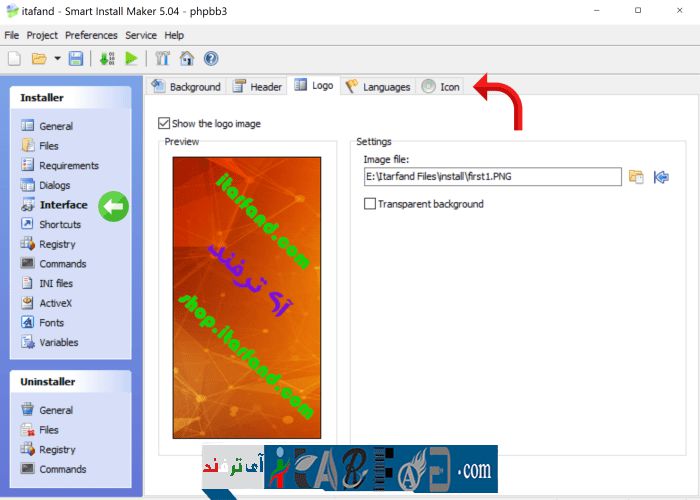Open the Service menu
The height and width of the screenshot is (500, 700).
[141, 35]
